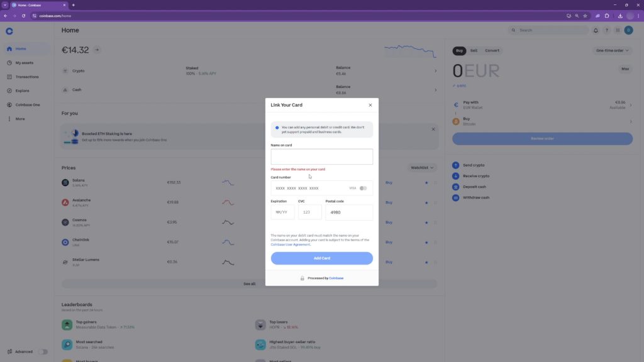Click the arrow next to €14.32 balance
Image resolution: width=644 pixels, height=362 pixels.
coord(97,50)
